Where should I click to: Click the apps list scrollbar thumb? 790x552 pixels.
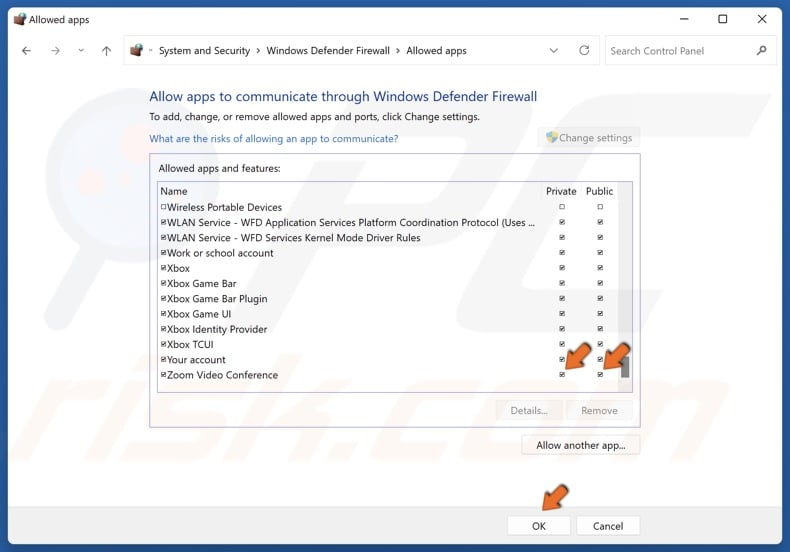(x=625, y=366)
